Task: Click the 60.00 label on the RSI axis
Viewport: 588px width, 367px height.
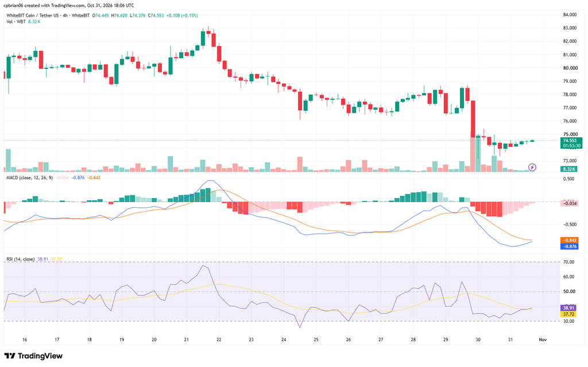Action: click(x=568, y=277)
